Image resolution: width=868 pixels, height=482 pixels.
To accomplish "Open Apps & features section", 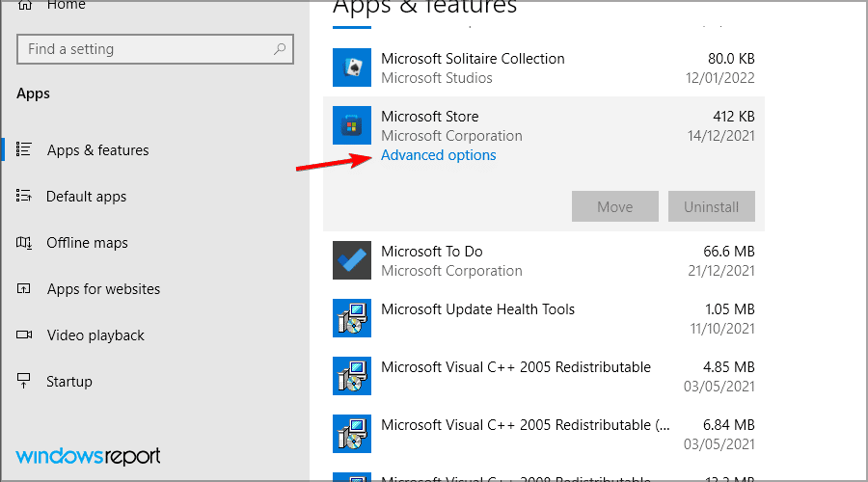I will [97, 150].
